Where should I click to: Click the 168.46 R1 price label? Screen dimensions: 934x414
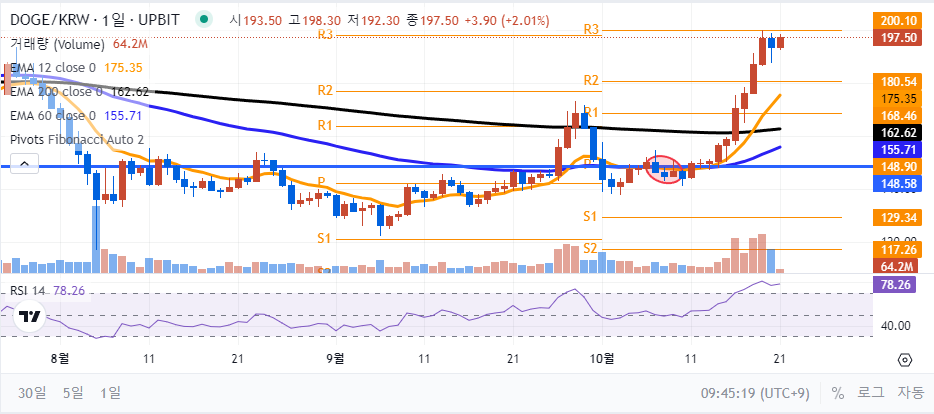coord(899,116)
